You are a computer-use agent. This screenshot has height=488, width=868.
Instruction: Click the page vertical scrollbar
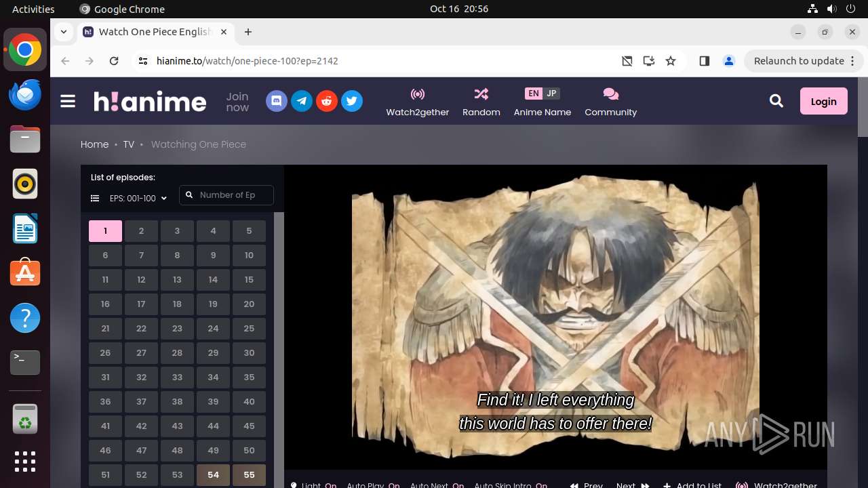click(863, 108)
